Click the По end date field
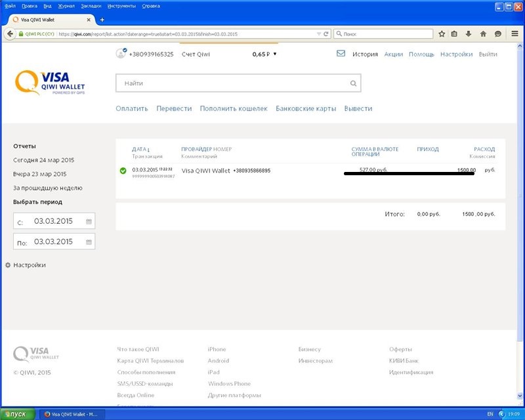Screen dimensions: 525x420 click(54, 241)
